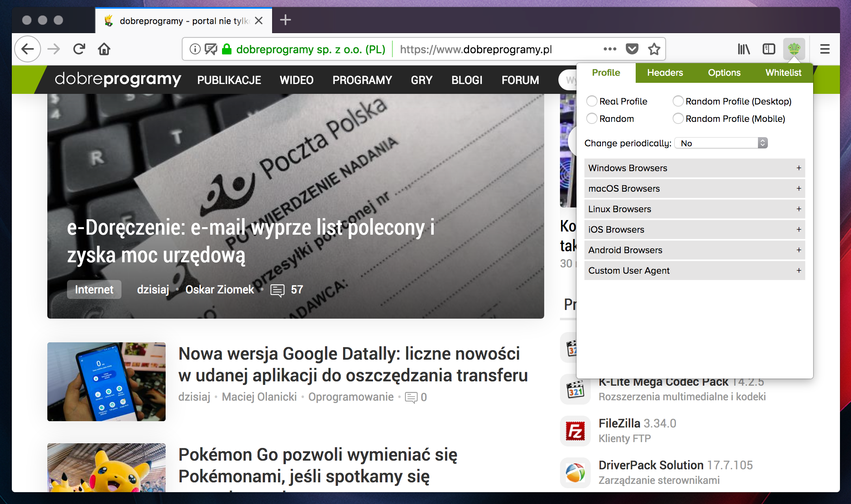Switch to the Headers tab
Image resolution: width=851 pixels, height=504 pixels.
tap(665, 73)
